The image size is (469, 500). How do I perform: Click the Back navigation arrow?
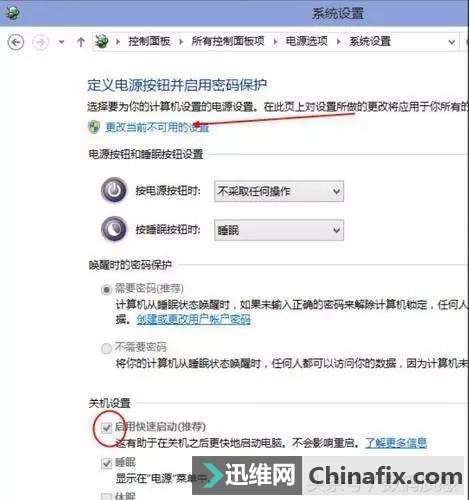(x=16, y=42)
